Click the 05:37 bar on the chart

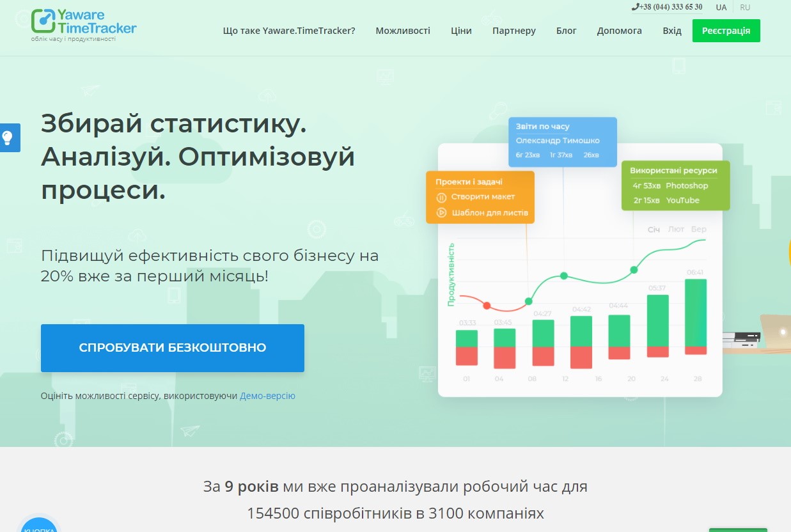pyautogui.click(x=658, y=325)
